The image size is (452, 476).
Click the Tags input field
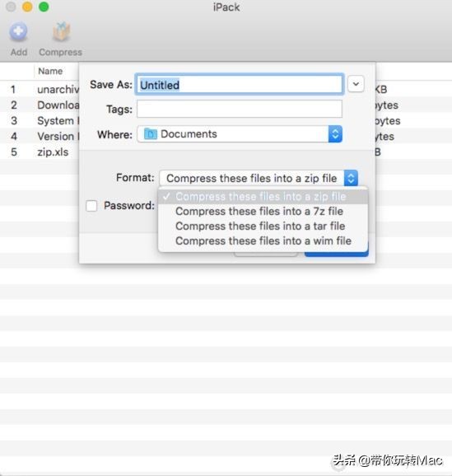pyautogui.click(x=240, y=109)
